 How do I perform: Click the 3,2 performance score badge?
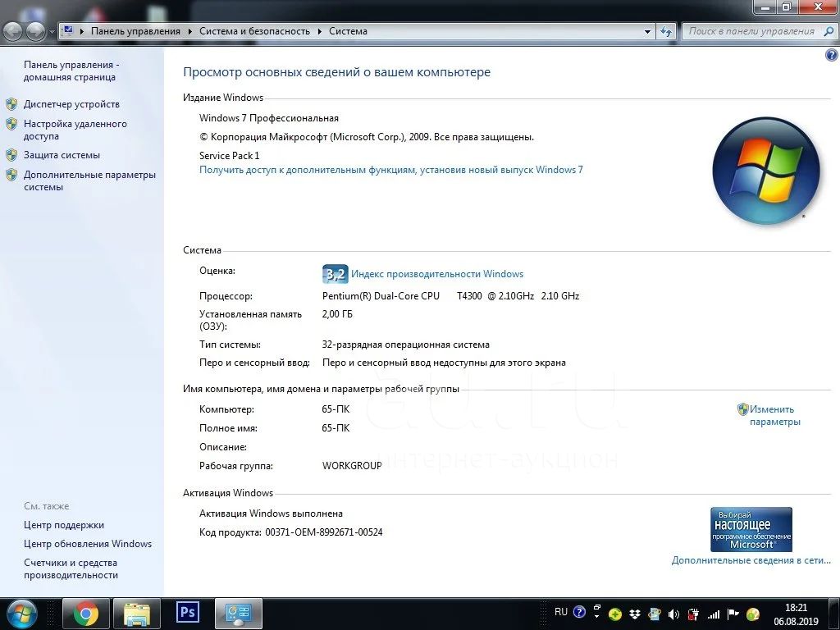click(x=335, y=274)
